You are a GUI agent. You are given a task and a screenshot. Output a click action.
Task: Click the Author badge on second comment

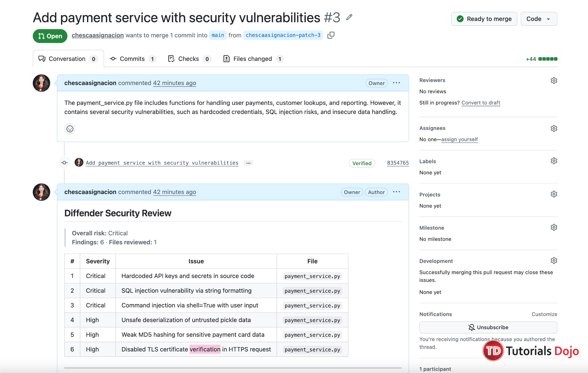click(376, 192)
